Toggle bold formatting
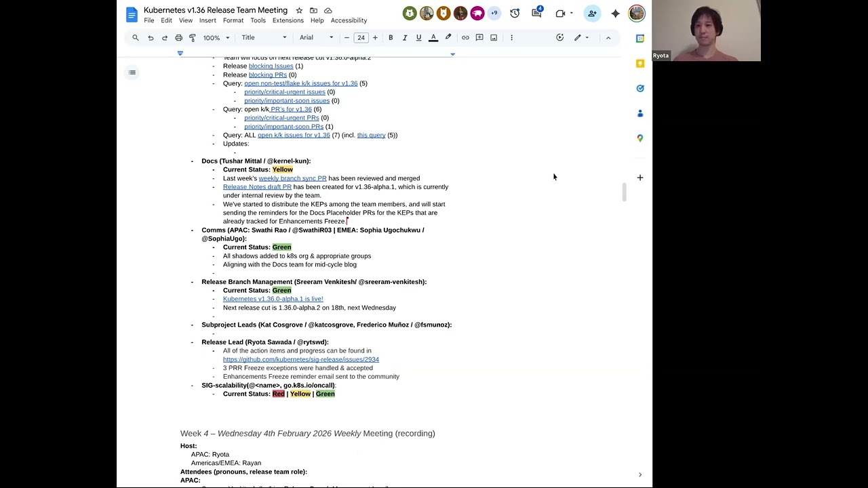 tap(391, 38)
